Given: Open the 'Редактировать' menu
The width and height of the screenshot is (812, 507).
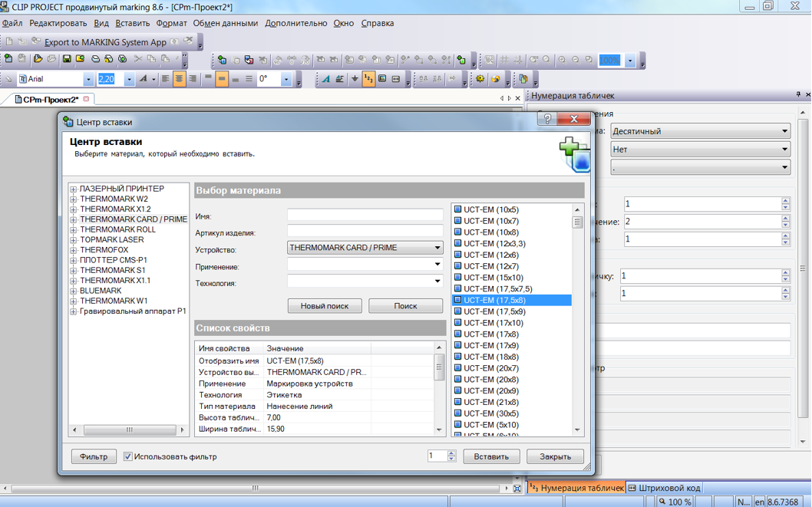Looking at the screenshot, I should 58,23.
